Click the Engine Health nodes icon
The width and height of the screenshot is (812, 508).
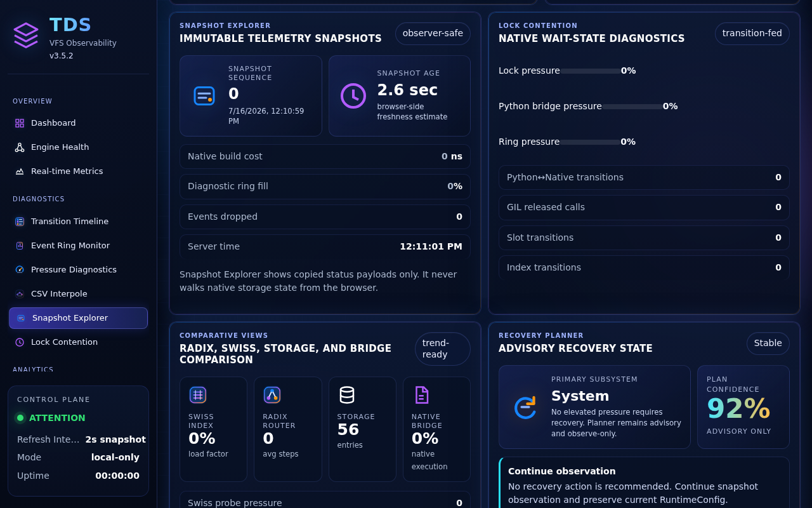(x=20, y=147)
